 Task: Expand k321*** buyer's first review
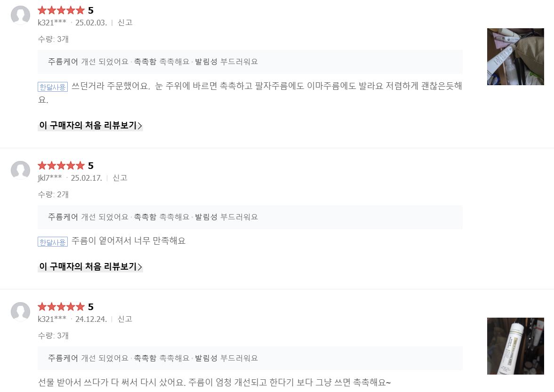click(90, 126)
